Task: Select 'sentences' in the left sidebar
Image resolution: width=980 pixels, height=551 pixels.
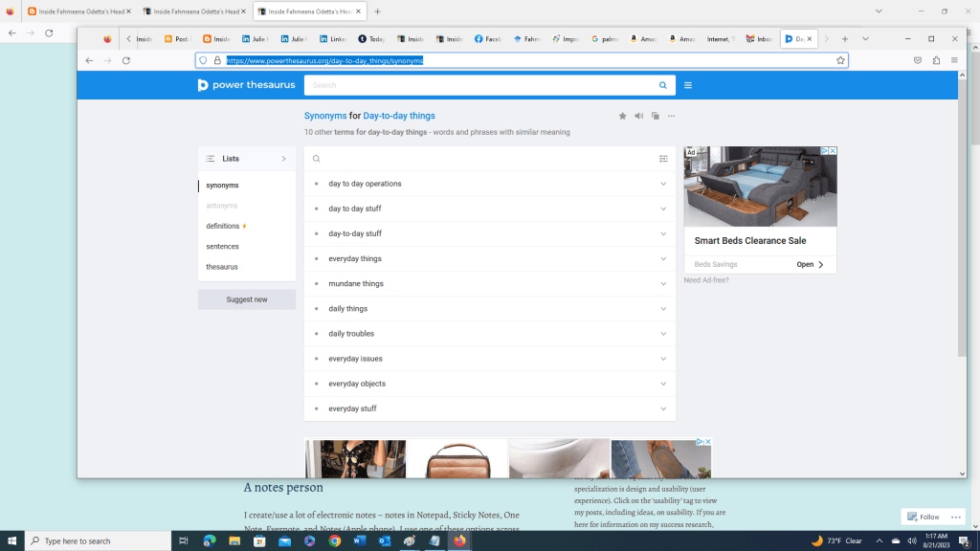Action: point(222,247)
